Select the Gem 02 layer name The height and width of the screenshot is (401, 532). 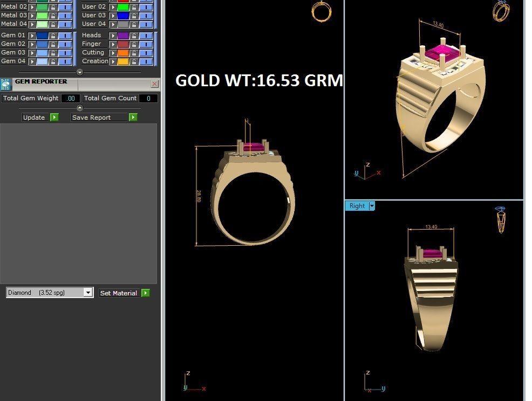point(13,44)
